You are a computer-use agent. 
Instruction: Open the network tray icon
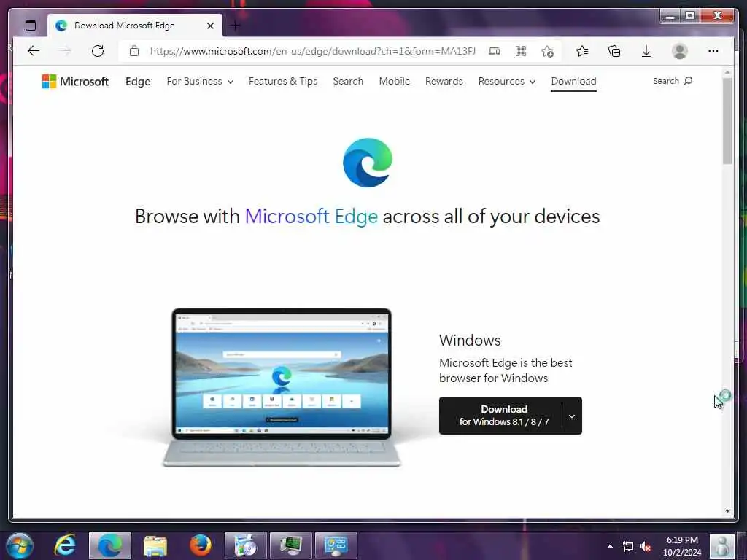pyautogui.click(x=628, y=547)
